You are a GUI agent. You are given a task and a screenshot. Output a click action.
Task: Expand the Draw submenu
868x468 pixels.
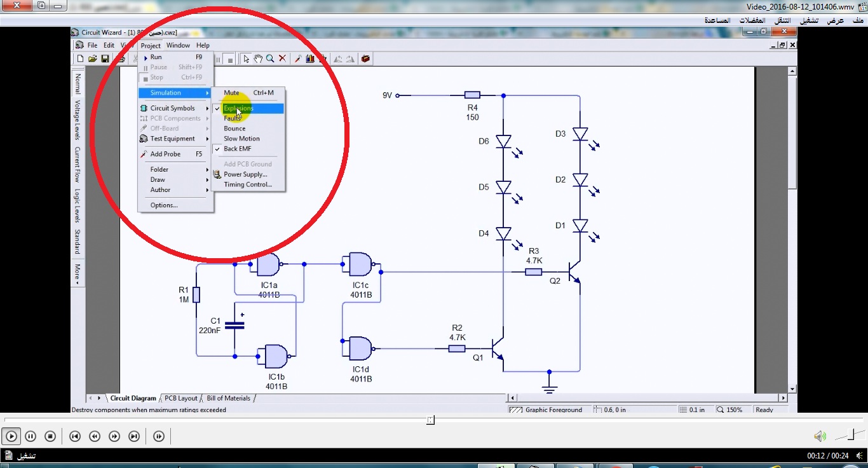pos(175,180)
